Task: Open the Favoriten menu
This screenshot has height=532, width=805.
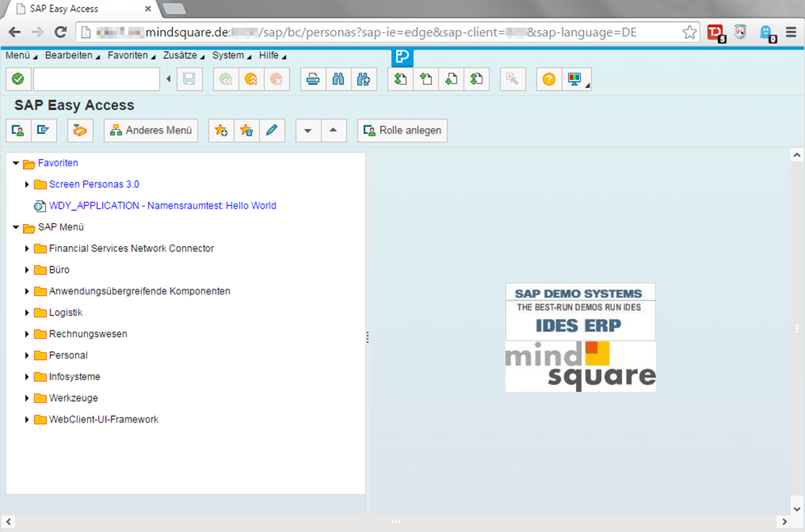Action: pos(132,55)
